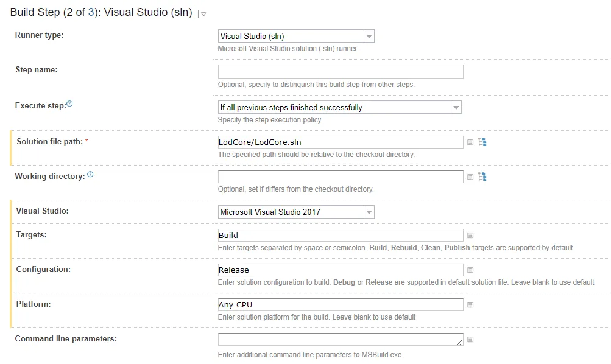Open help icon next to Execute step
Screen dimensions: 611x364
(x=69, y=104)
